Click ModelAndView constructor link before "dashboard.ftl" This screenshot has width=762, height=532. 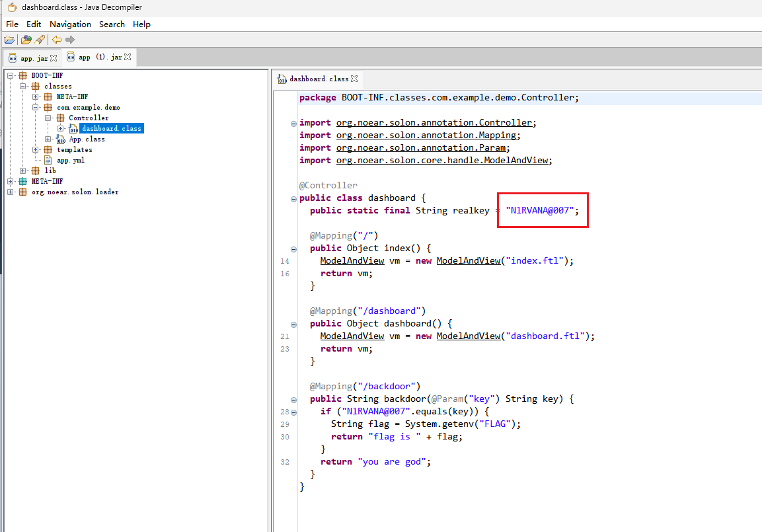point(469,336)
